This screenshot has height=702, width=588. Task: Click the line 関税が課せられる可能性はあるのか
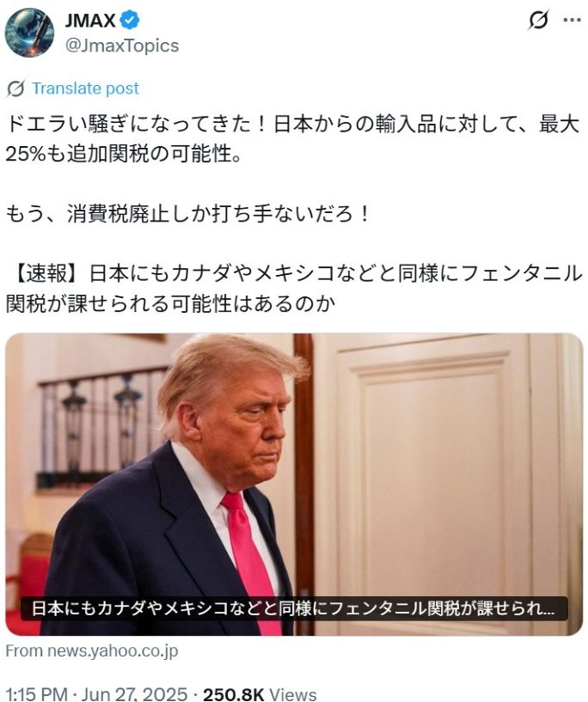pyautogui.click(x=170, y=303)
